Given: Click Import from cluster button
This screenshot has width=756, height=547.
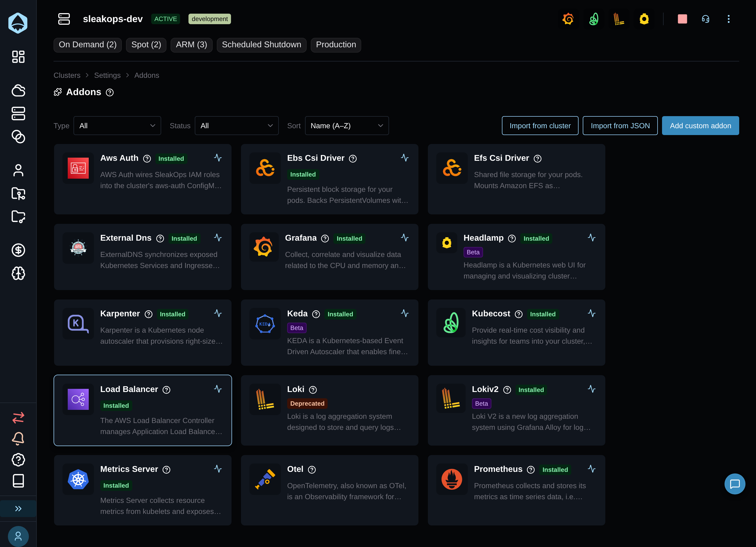Looking at the screenshot, I should click(x=540, y=126).
